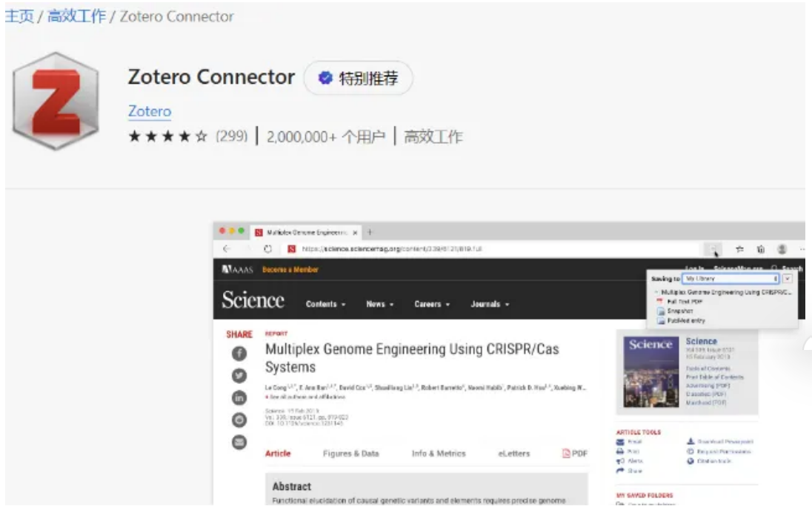The image size is (812, 516).
Task: Expand the Careers dropdown menu
Action: coord(432,304)
